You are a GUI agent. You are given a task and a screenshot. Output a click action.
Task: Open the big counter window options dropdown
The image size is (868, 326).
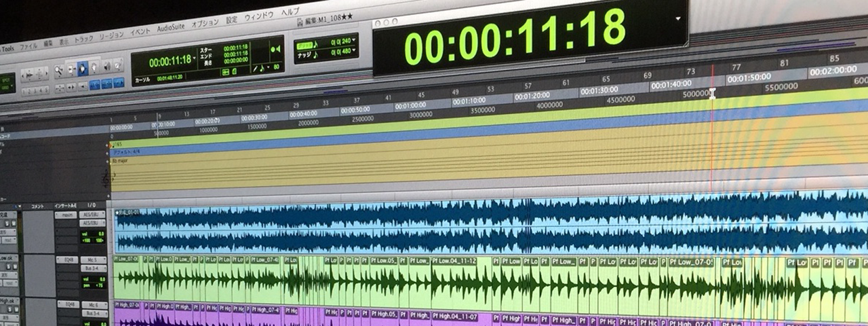677,18
